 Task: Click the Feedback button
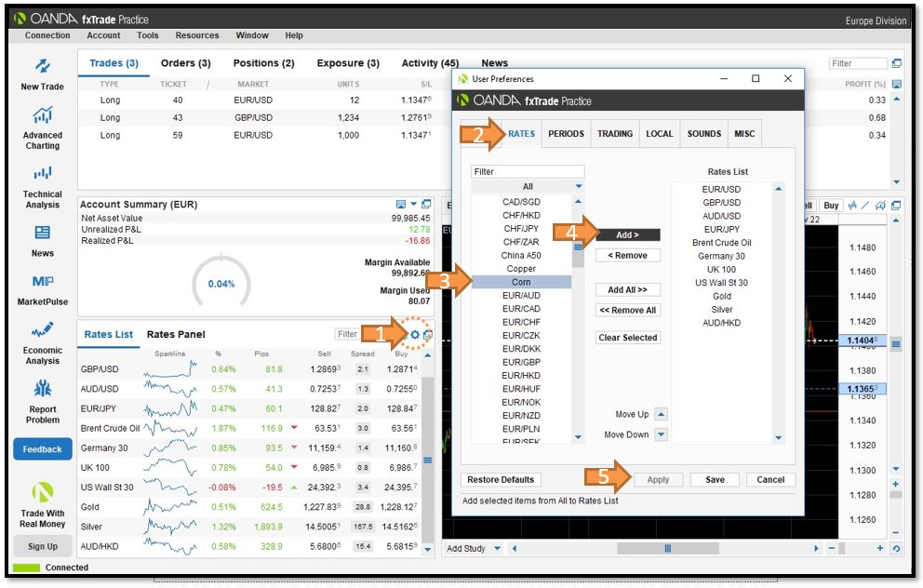pyautogui.click(x=43, y=449)
